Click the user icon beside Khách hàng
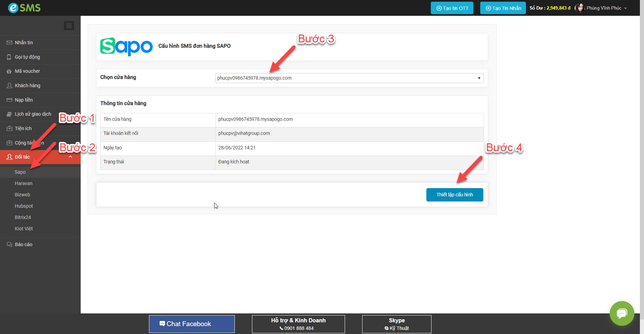 coord(9,85)
